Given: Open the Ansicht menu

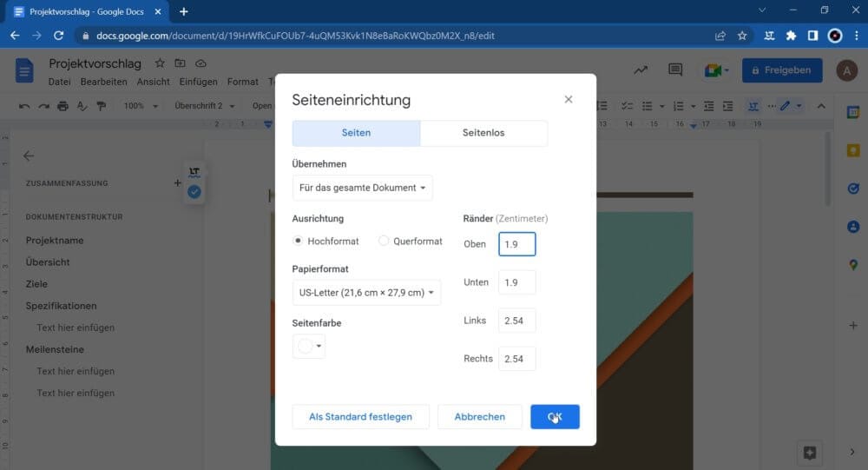Looking at the screenshot, I should [154, 82].
